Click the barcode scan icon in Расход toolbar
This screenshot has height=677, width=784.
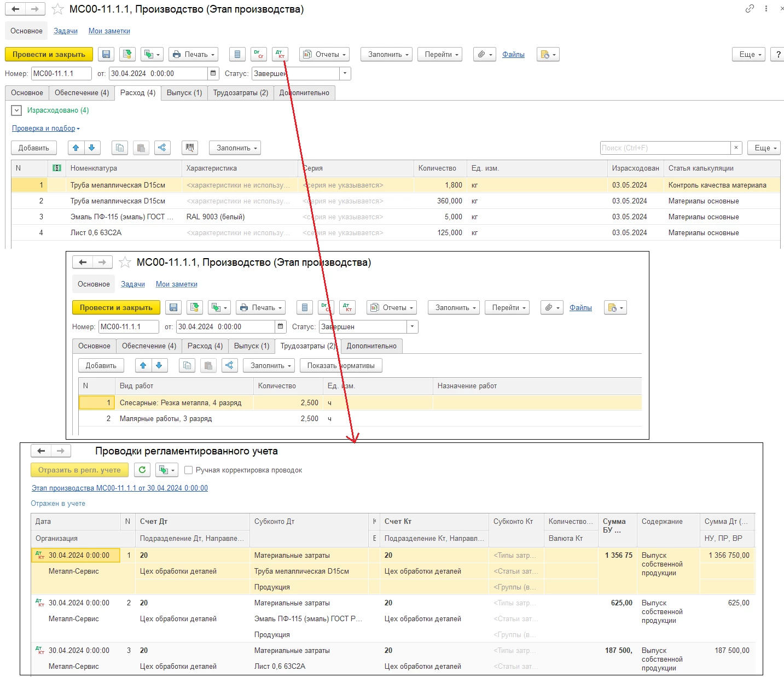[190, 148]
